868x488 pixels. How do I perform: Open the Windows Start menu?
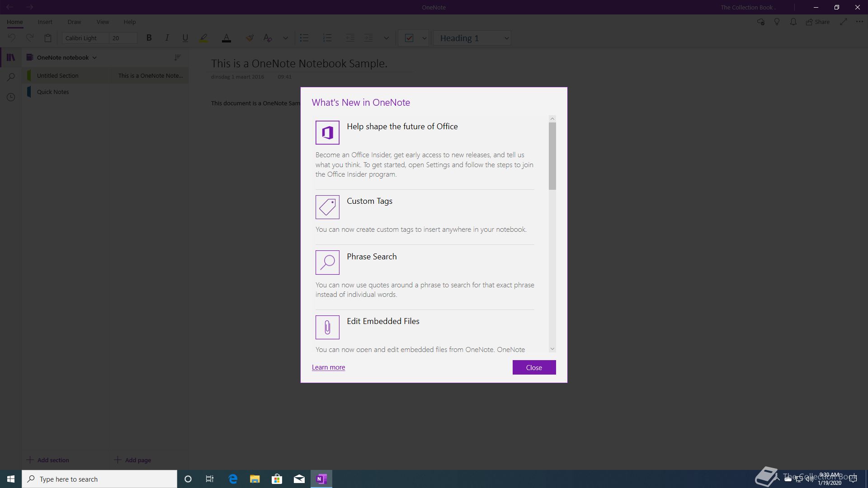click(11, 479)
